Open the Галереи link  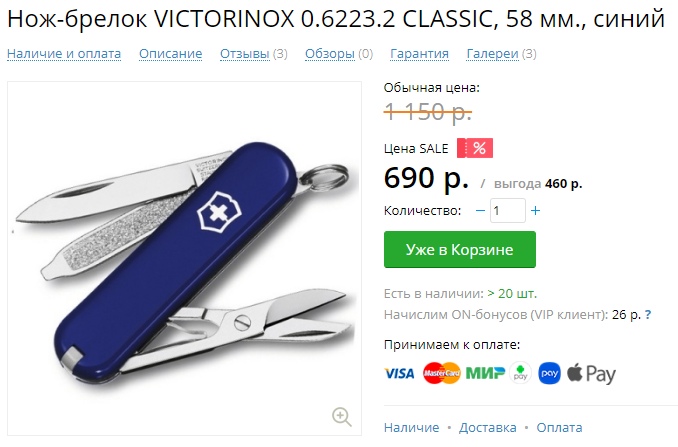point(493,54)
